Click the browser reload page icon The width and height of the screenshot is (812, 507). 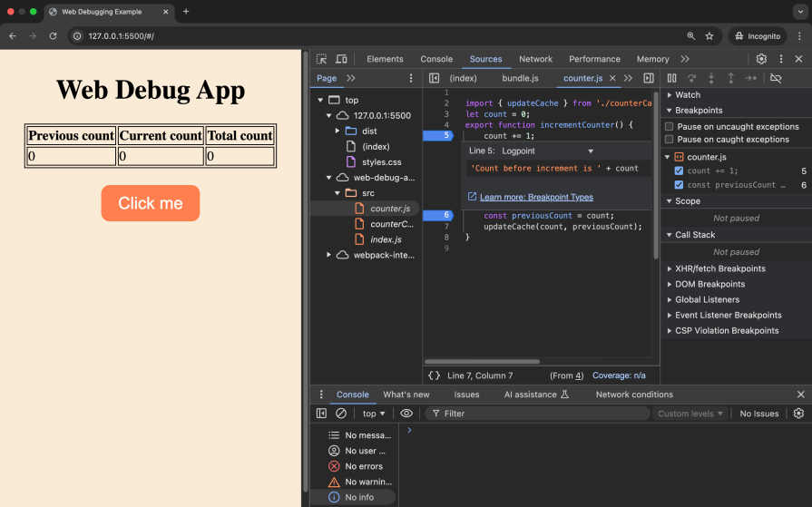pos(54,36)
